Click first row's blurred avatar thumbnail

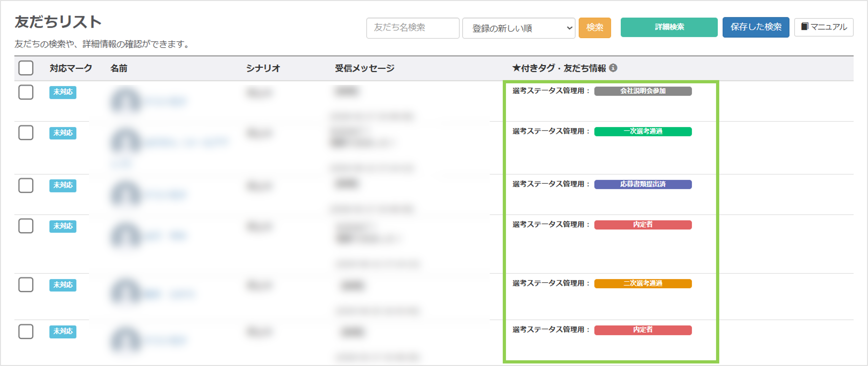click(x=125, y=100)
